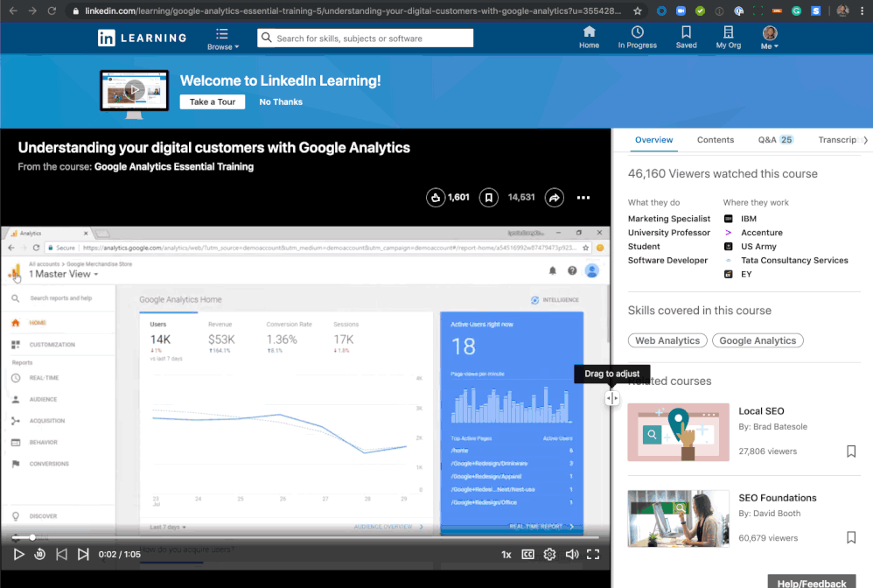Click the Take a Tour button
This screenshot has height=588, width=873.
[x=213, y=101]
